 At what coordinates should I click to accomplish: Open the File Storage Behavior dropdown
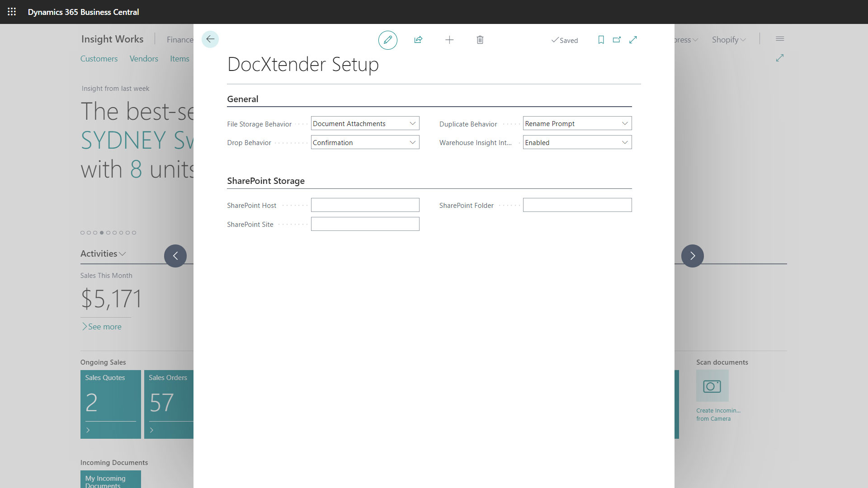412,123
